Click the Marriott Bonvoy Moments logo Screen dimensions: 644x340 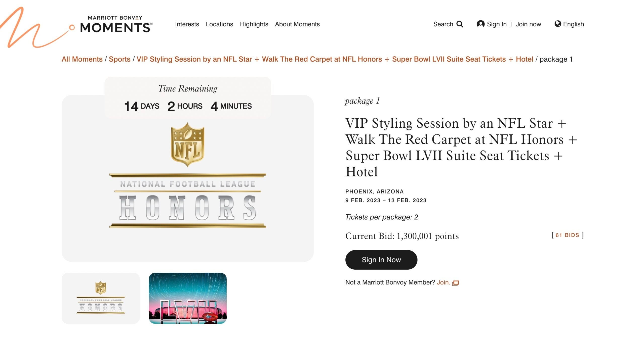click(116, 24)
